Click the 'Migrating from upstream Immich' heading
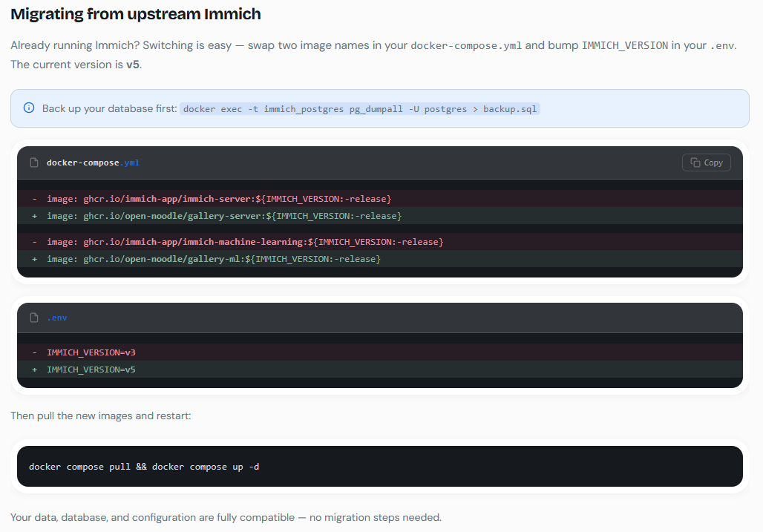 point(136,14)
